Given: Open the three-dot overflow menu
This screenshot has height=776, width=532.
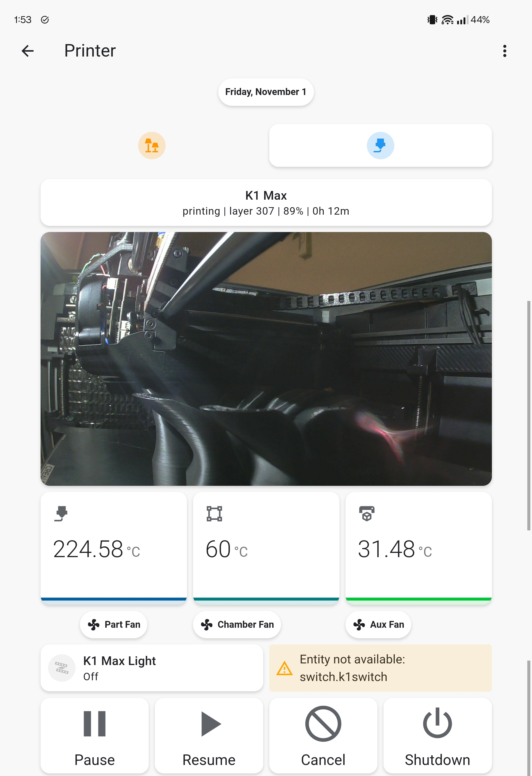Looking at the screenshot, I should [x=505, y=51].
